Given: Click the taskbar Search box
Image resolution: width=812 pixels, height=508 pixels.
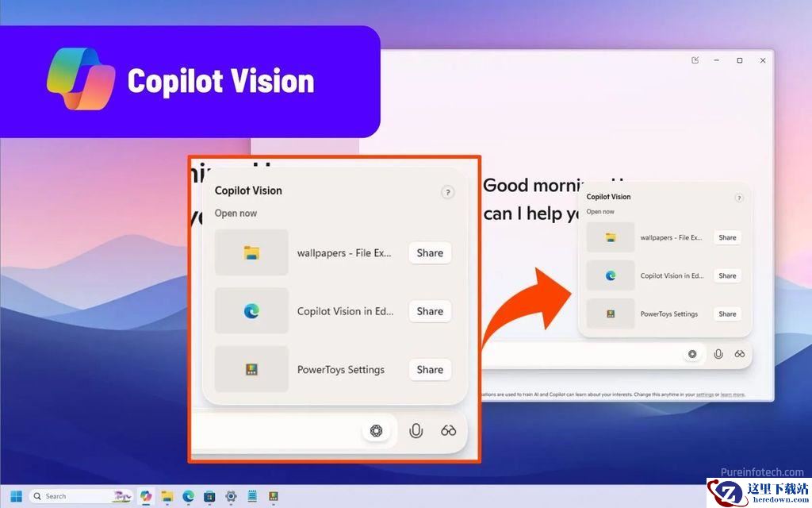Looking at the screenshot, I should [81, 496].
